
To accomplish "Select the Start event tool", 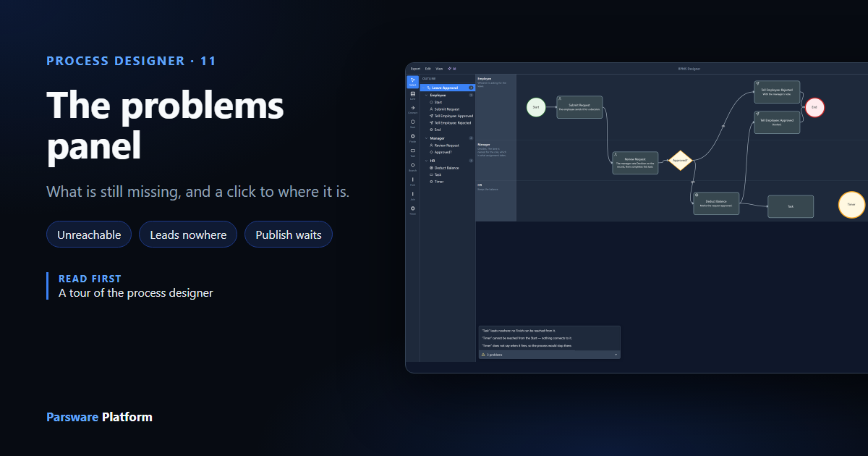I will [x=412, y=123].
